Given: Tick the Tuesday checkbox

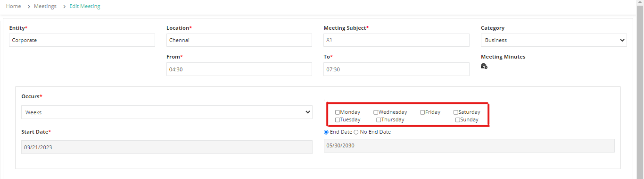Looking at the screenshot, I should tap(338, 120).
